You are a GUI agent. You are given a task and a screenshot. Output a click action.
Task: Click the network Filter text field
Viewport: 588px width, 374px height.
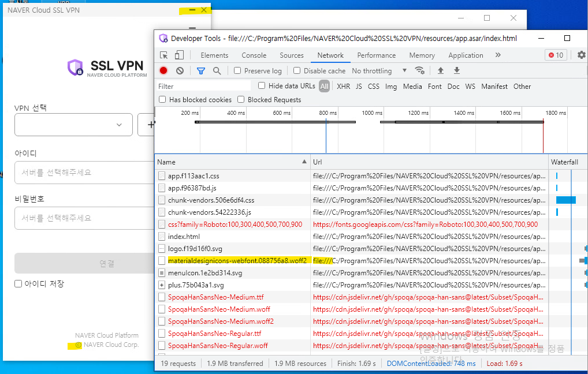click(x=205, y=87)
